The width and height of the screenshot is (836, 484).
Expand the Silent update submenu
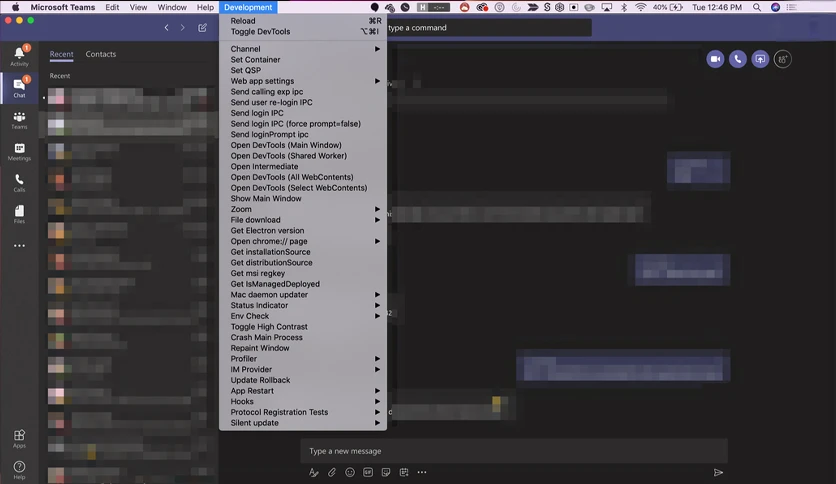click(x=302, y=423)
